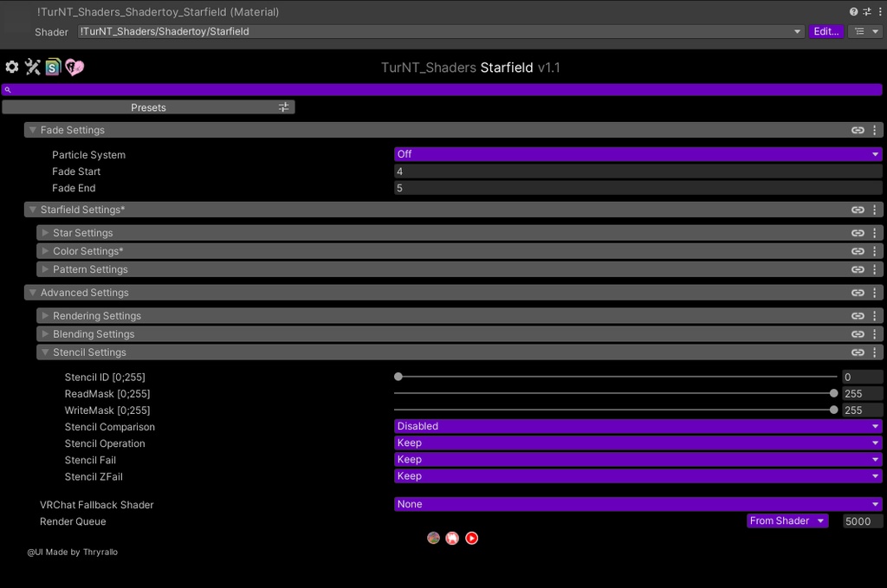This screenshot has height=588, width=887.
Task: Click the shader tools wrench icon
Action: click(x=33, y=67)
